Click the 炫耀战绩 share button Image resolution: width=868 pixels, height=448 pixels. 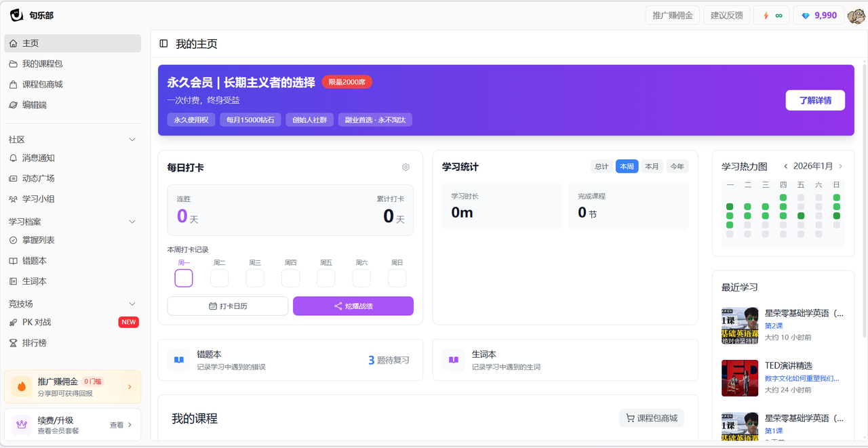point(353,306)
